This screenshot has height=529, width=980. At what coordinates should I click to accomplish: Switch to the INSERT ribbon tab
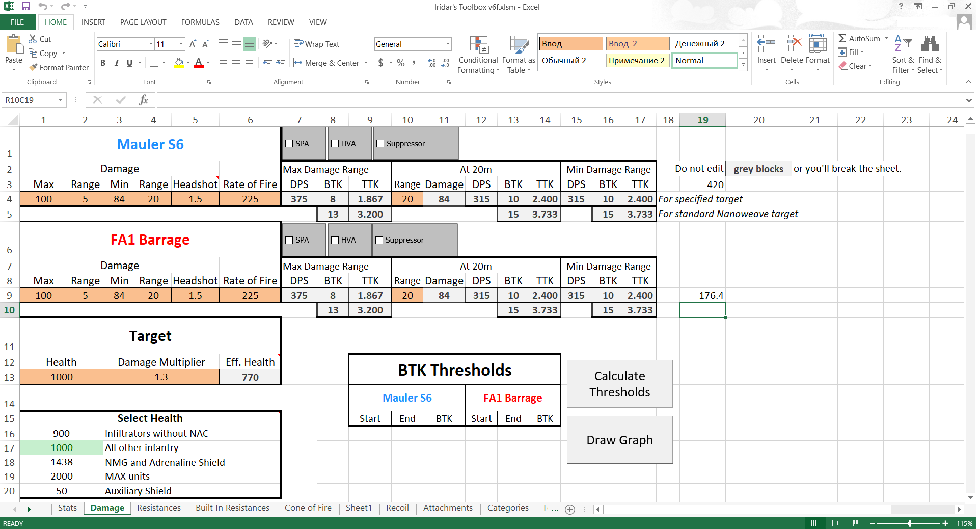93,22
